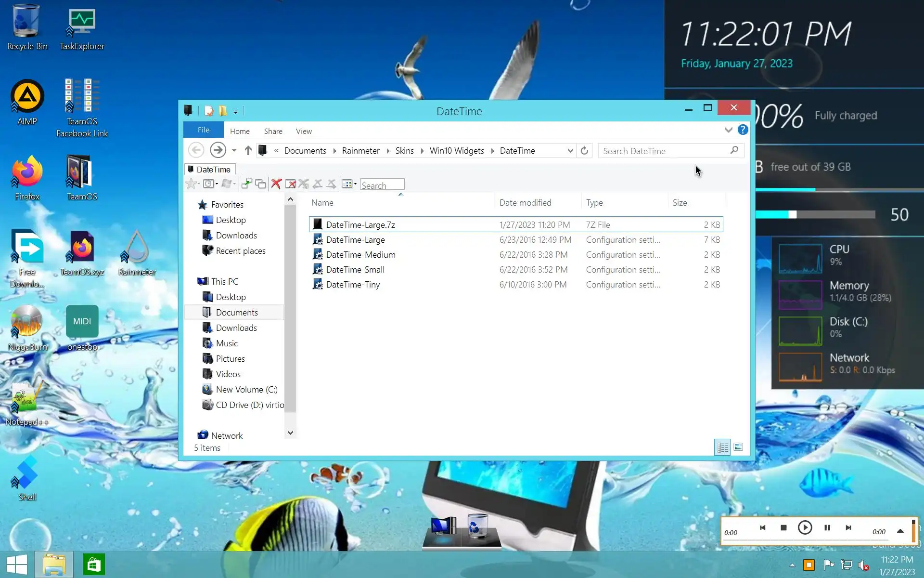The width and height of the screenshot is (924, 578).
Task: Click the close other tabs icon
Action: tap(290, 184)
